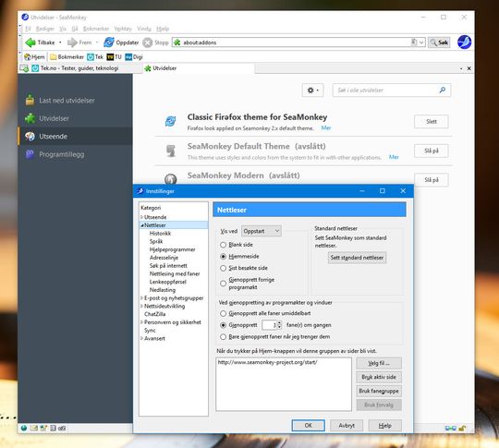The height and width of the screenshot is (448, 499).
Task: Open the Hjelp menu in menu bar
Action: click(x=163, y=29)
